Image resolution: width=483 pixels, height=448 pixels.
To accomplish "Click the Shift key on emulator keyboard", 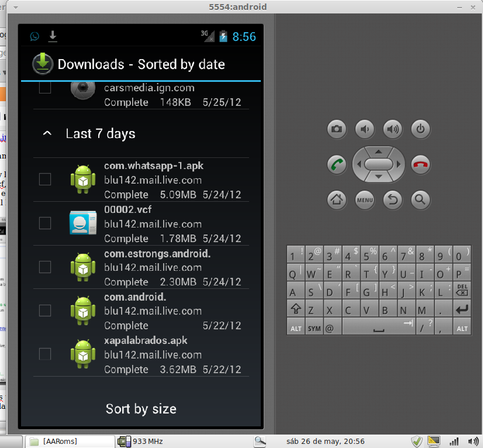I will coord(296,309).
